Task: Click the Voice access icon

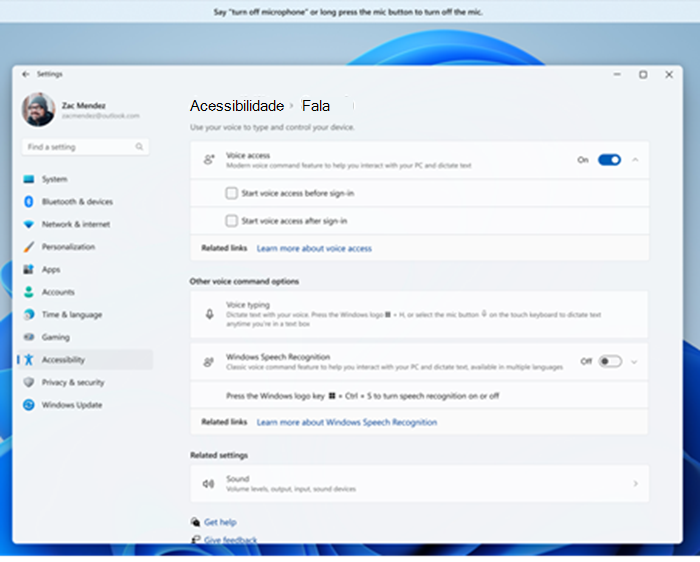Action: [x=209, y=159]
